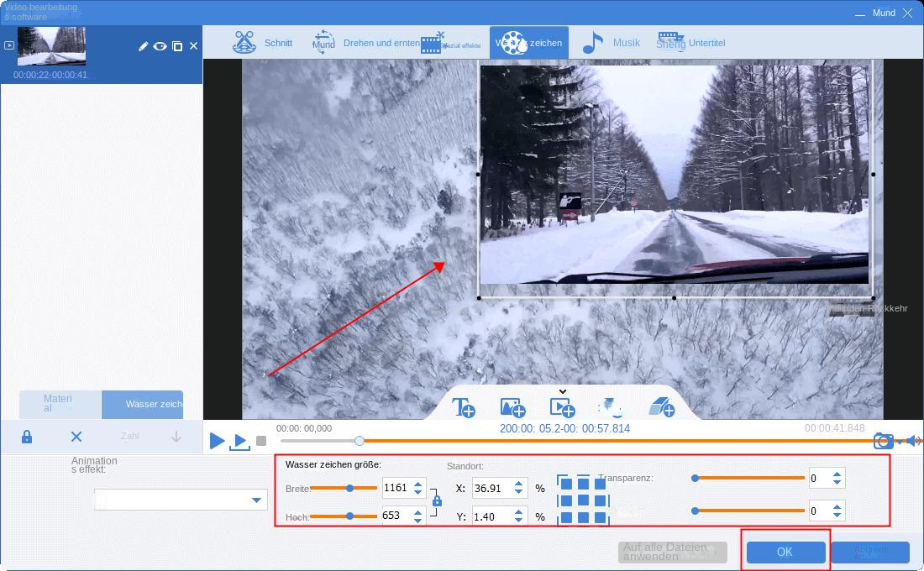924x571 pixels.
Task: Toggle the speaker volume icon
Action: tap(913, 440)
